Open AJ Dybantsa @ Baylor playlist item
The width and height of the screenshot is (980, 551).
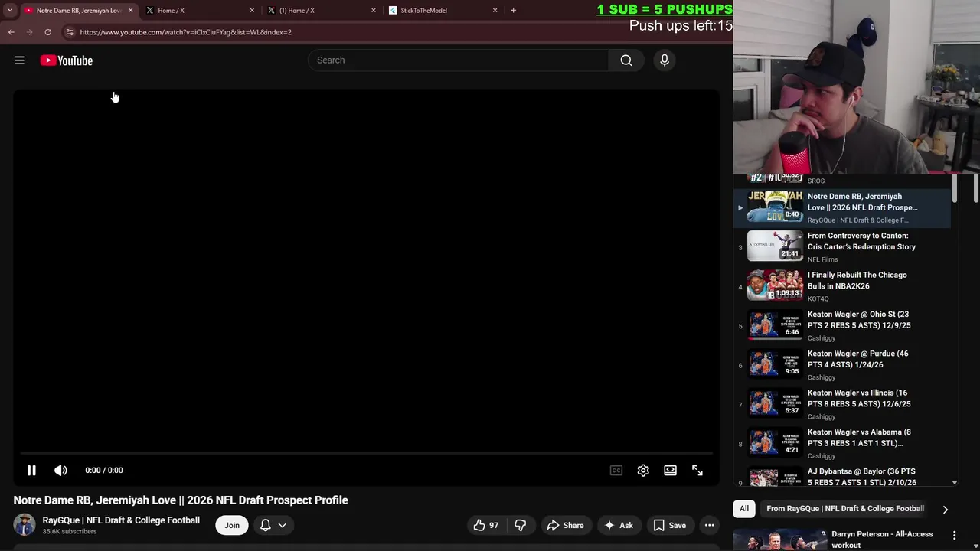point(842,478)
